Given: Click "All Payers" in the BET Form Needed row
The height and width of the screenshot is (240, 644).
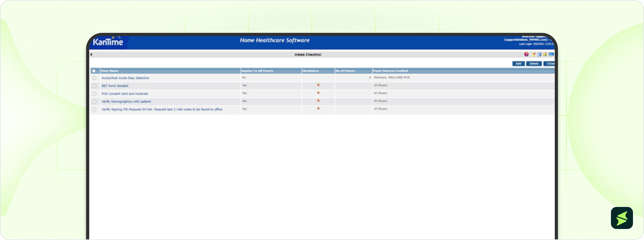Looking at the screenshot, I should (381, 85).
